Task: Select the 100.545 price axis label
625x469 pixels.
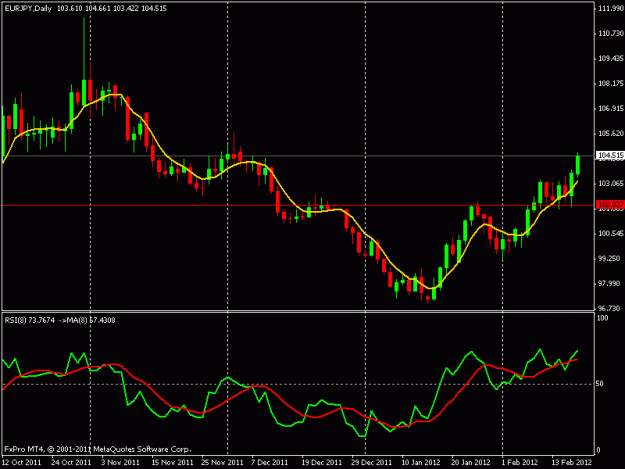Action: click(x=610, y=233)
